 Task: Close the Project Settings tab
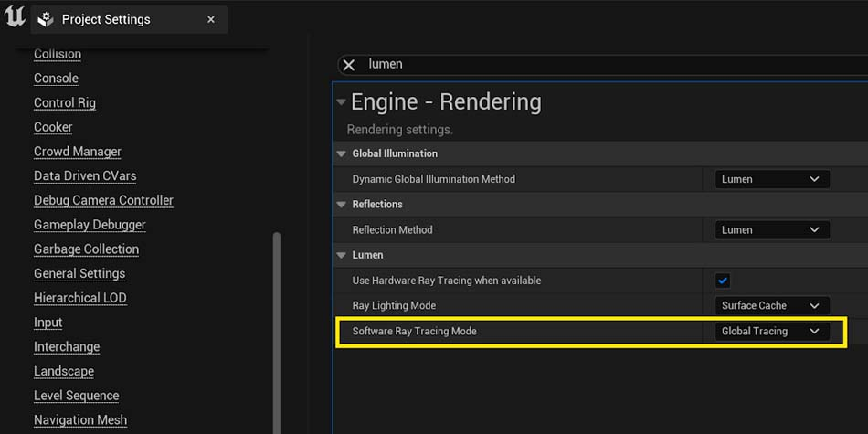click(x=211, y=19)
